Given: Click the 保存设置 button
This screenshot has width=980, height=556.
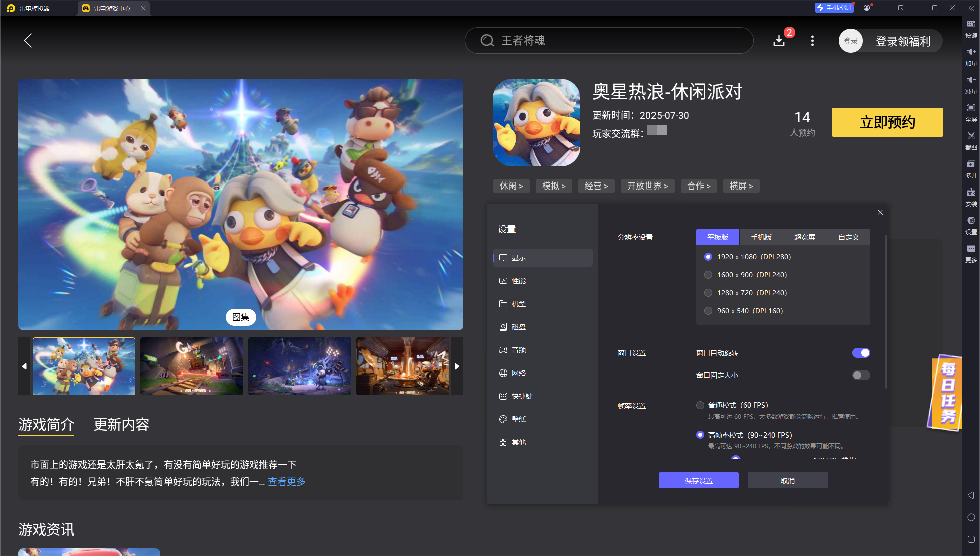Looking at the screenshot, I should (698, 480).
